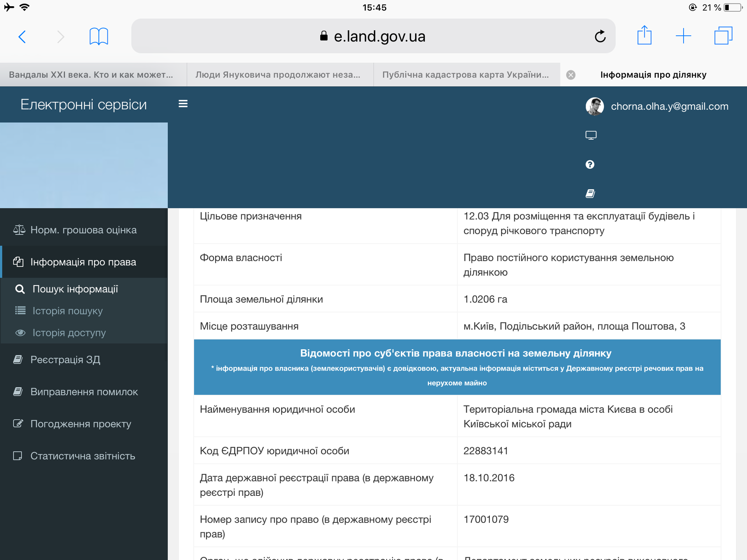
Task: Expand Інформація про права menu section
Action: 83,262
